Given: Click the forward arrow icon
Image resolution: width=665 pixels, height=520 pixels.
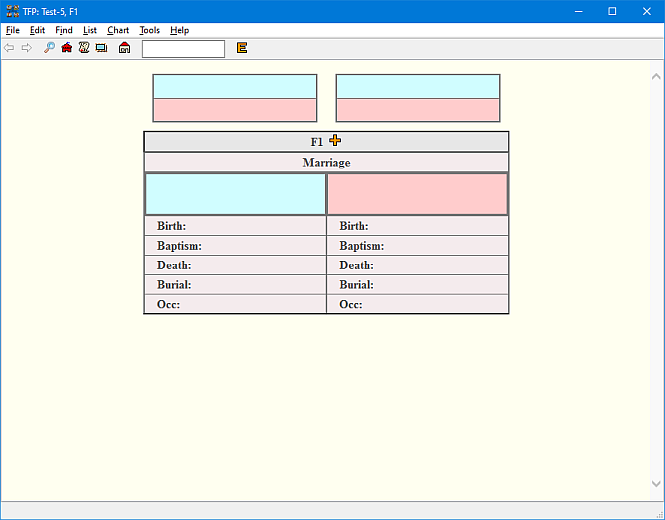Looking at the screenshot, I should pyautogui.click(x=27, y=48).
